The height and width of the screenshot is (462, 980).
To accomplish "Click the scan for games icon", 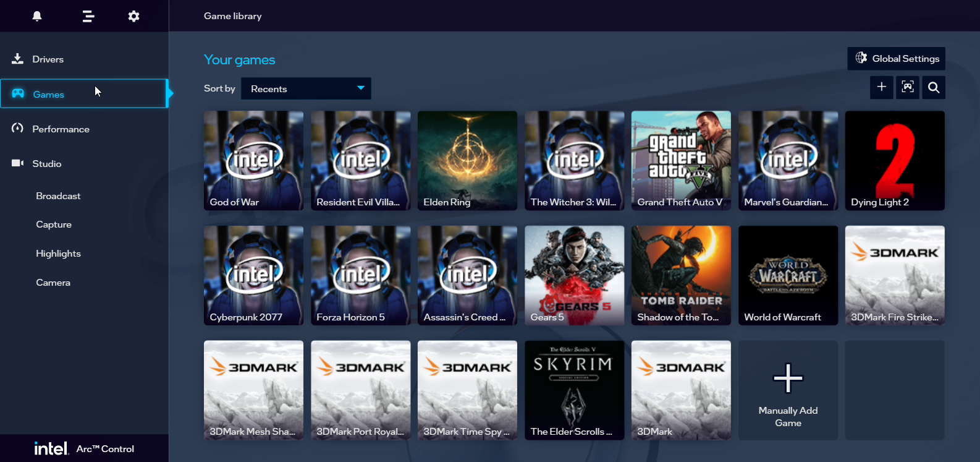I will click(x=908, y=87).
